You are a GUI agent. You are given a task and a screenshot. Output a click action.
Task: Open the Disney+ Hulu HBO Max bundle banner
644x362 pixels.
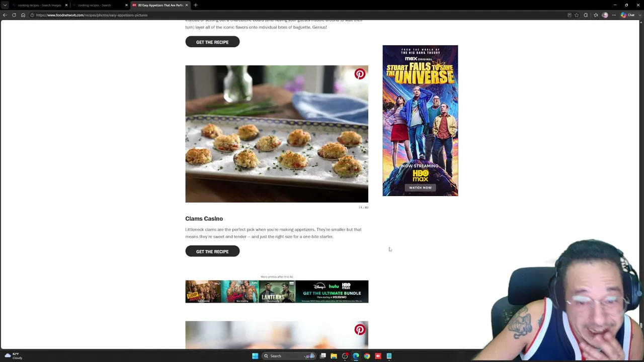(x=277, y=292)
